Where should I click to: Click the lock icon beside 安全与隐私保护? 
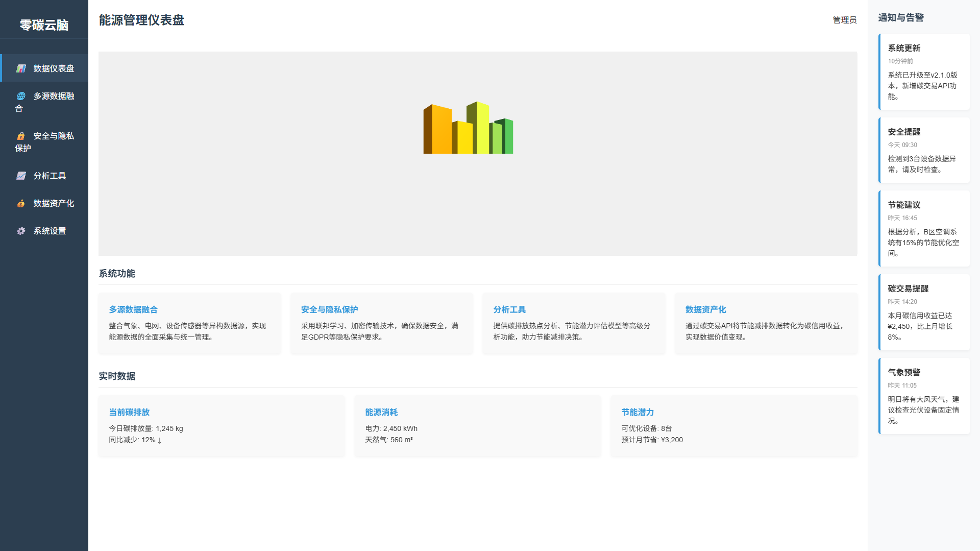(21, 136)
